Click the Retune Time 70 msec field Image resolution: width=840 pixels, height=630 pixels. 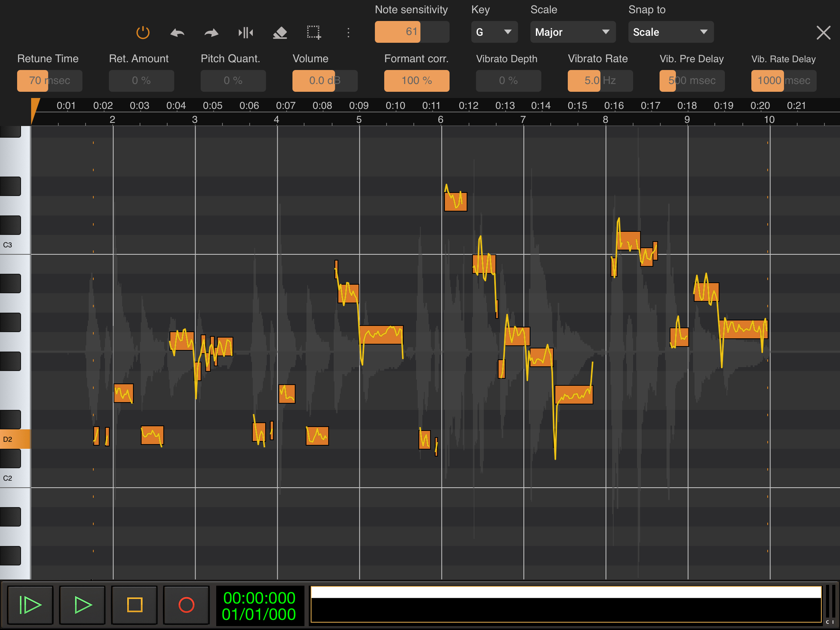click(x=49, y=80)
